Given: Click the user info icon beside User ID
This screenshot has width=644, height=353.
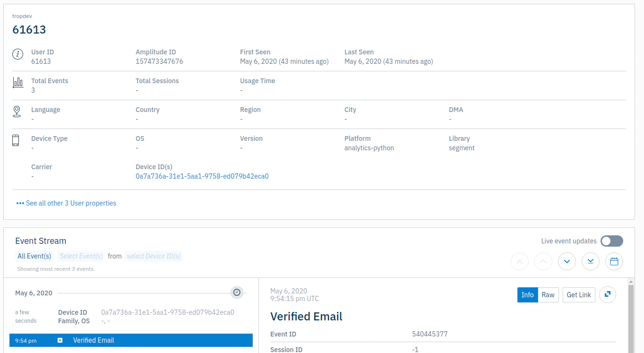Looking at the screenshot, I should (17, 54).
